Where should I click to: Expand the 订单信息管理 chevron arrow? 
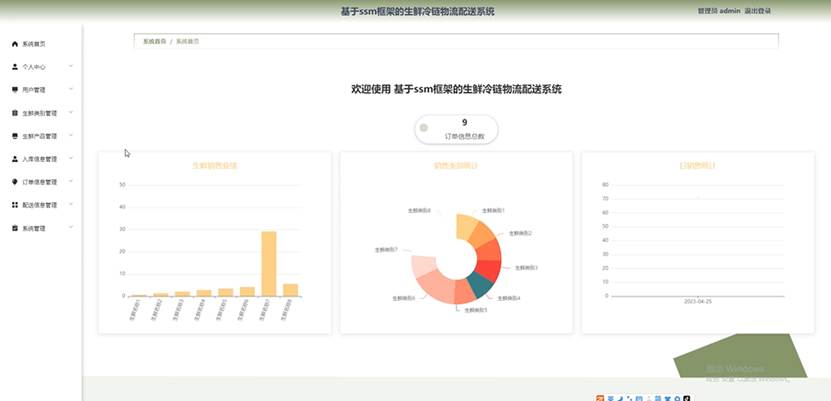(71, 181)
